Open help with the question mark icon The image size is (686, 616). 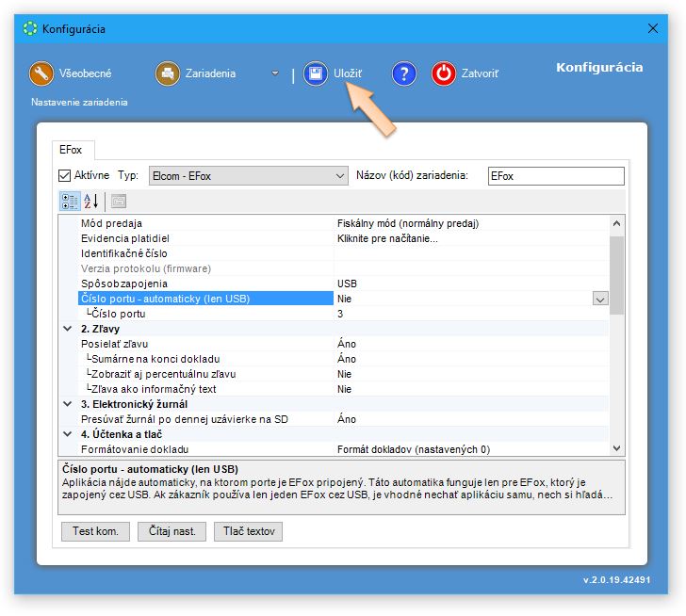404,73
